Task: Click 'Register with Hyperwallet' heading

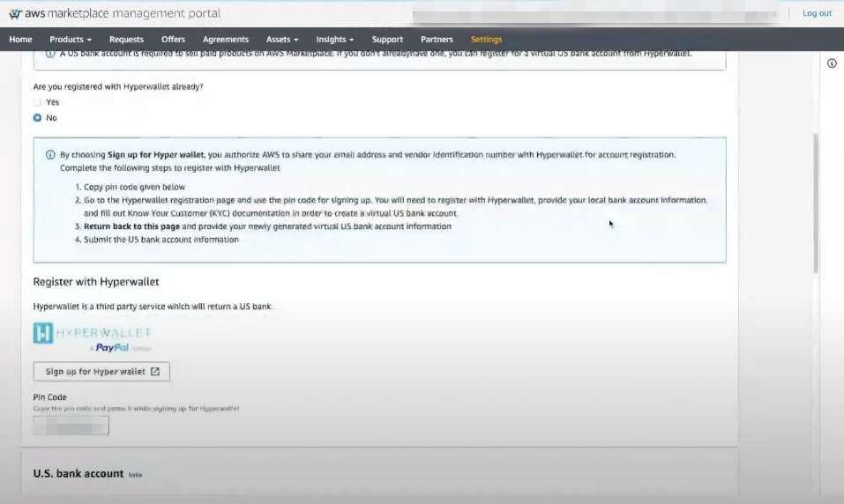Action: [x=96, y=282]
